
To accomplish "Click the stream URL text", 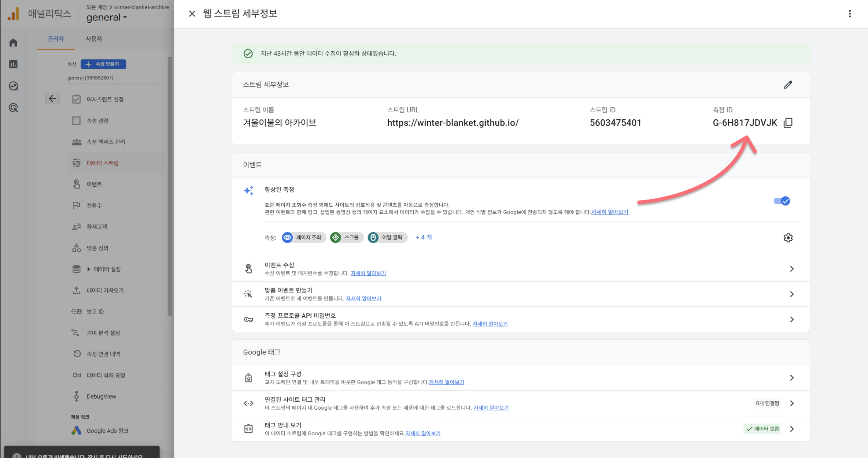I will pyautogui.click(x=453, y=123).
